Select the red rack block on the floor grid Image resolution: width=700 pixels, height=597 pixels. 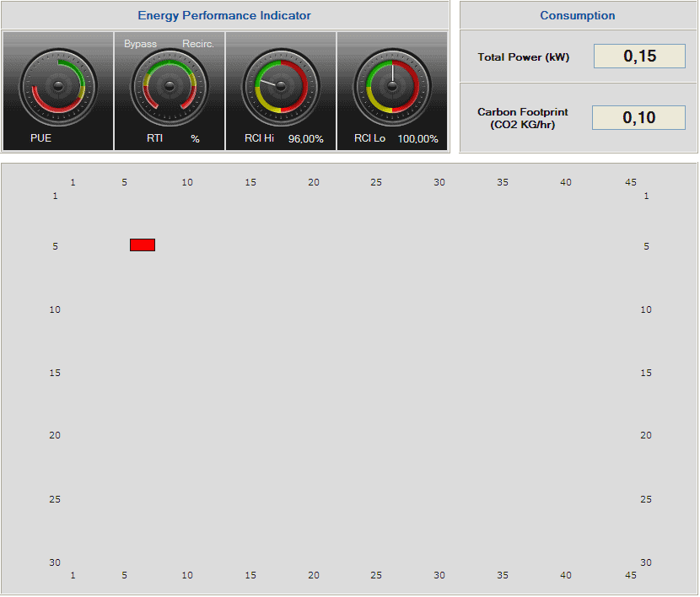coord(143,245)
